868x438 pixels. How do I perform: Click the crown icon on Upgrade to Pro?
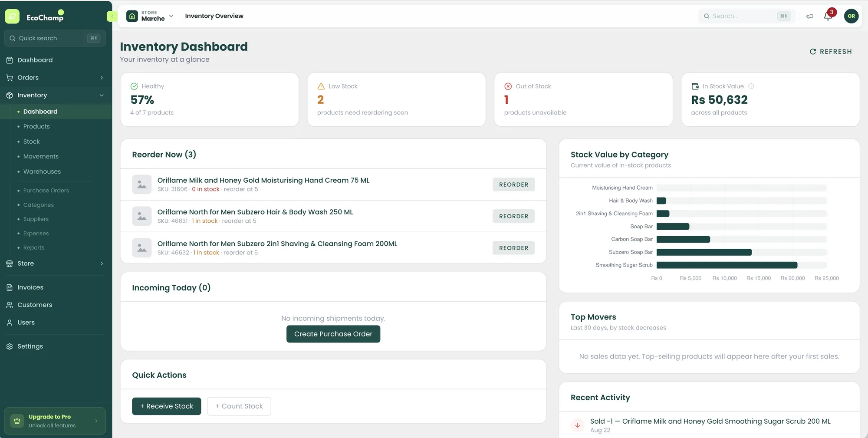pyautogui.click(x=17, y=421)
